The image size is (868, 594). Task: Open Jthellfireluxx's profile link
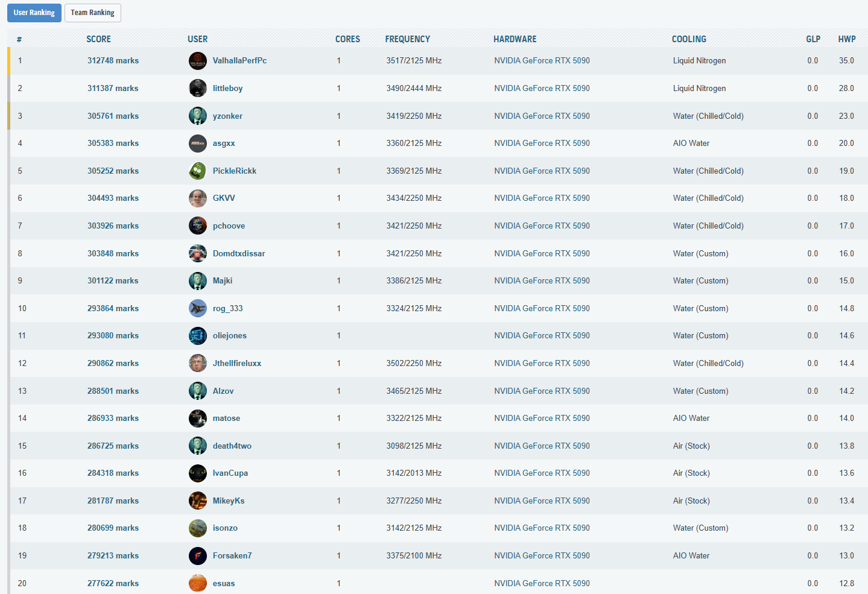click(x=236, y=364)
